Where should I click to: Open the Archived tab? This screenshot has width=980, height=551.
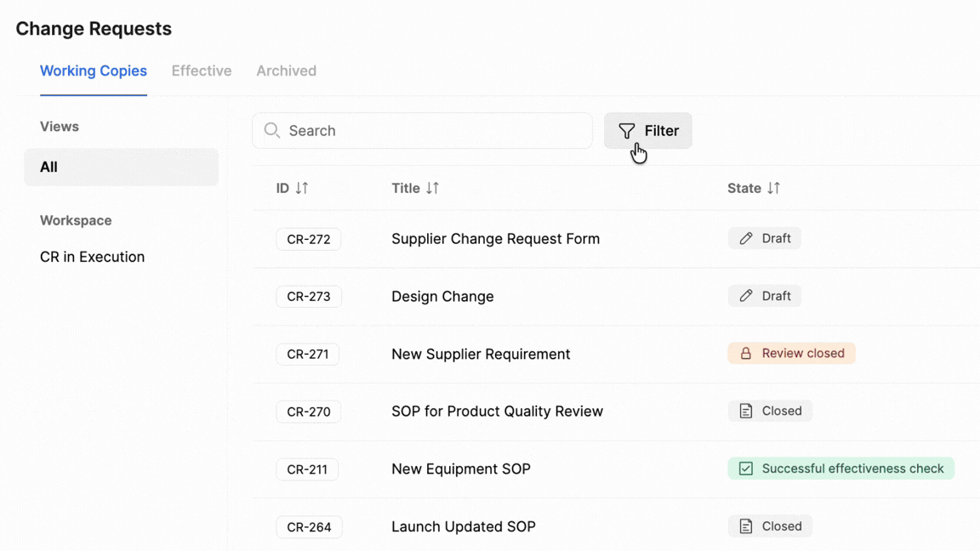coord(286,71)
